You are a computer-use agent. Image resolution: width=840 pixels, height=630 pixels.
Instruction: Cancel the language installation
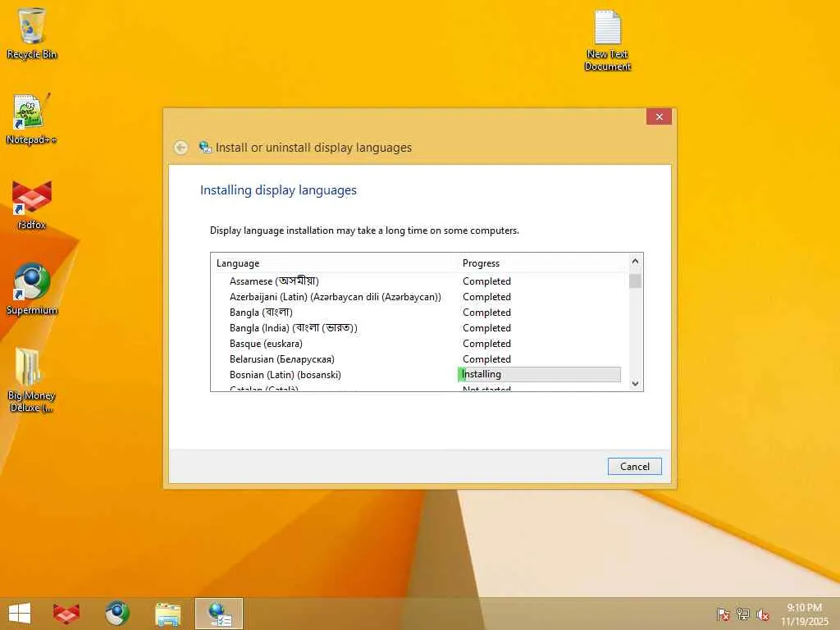click(x=635, y=466)
